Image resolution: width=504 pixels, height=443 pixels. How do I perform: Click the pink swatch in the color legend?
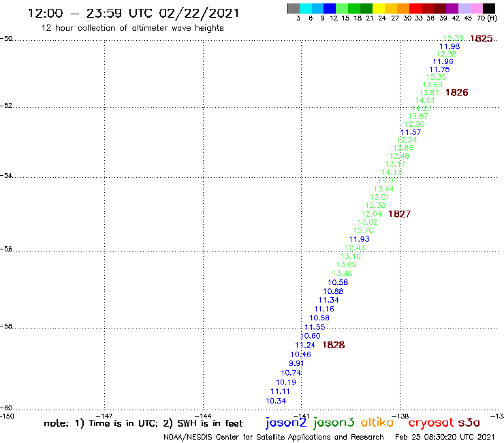pos(476,8)
